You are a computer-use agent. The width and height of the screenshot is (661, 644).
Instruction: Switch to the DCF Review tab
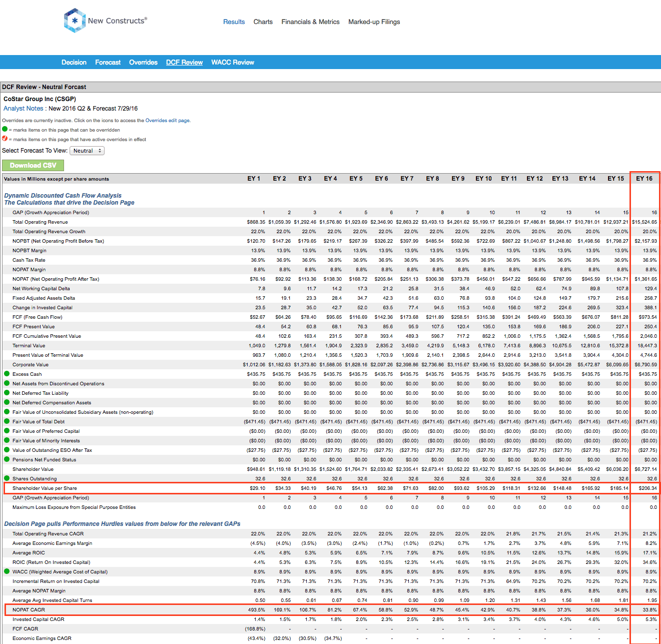[185, 63]
